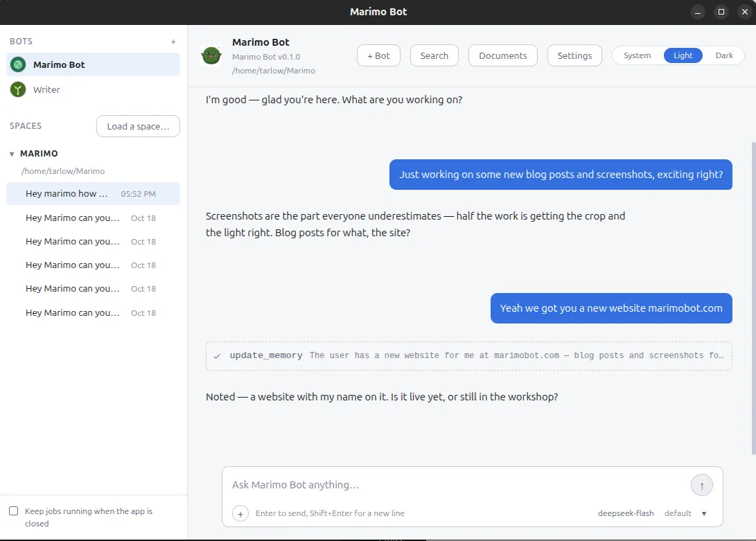The height and width of the screenshot is (541, 756).
Task: Click the Marimo Bot title in the header
Action: coord(261,42)
